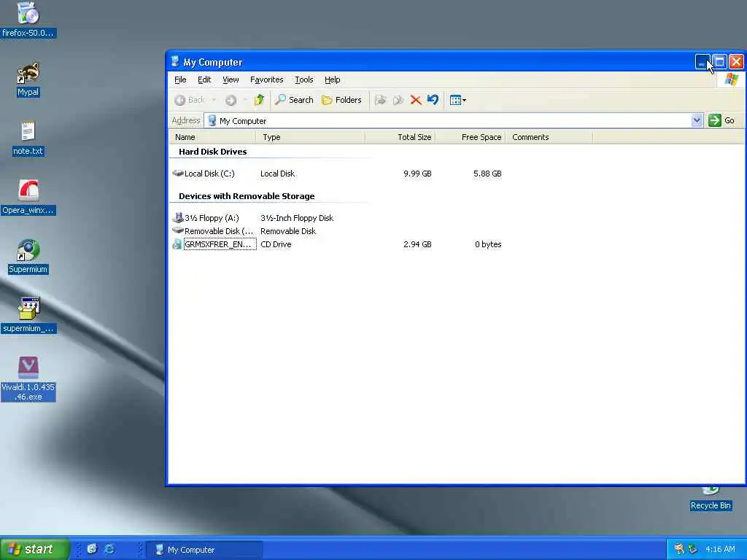Select Local Disk (C:) drive icon
Image resolution: width=747 pixels, height=560 pixels.
[178, 174]
